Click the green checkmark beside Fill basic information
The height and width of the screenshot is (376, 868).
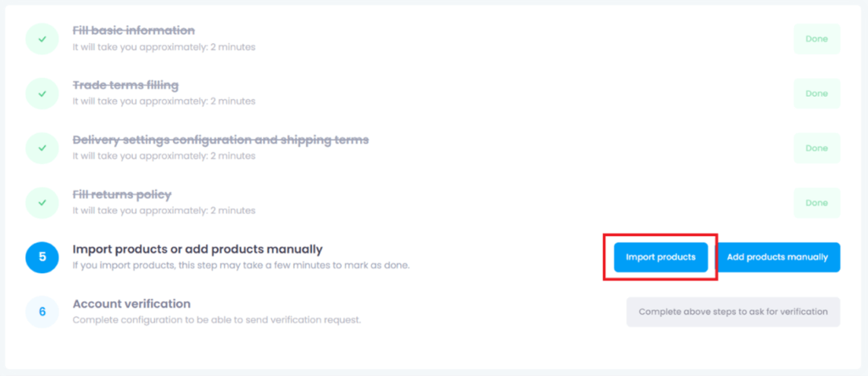[42, 39]
